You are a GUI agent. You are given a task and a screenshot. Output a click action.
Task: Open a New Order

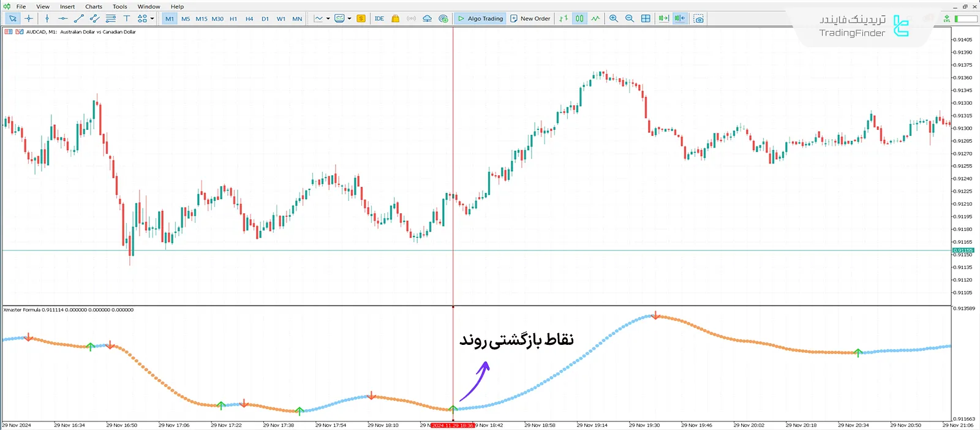tap(530, 18)
